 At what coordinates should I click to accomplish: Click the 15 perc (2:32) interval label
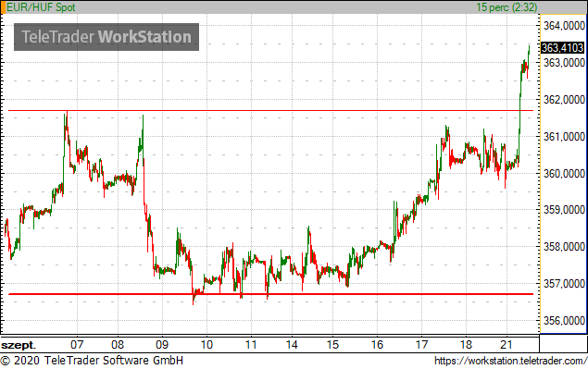507,7
